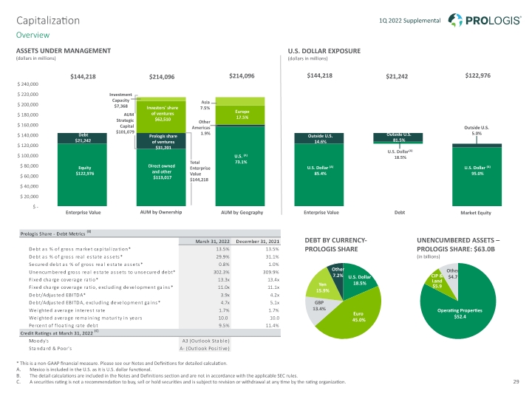
Task: Click the $122,976 total above Market Equity
Action: coord(478,75)
